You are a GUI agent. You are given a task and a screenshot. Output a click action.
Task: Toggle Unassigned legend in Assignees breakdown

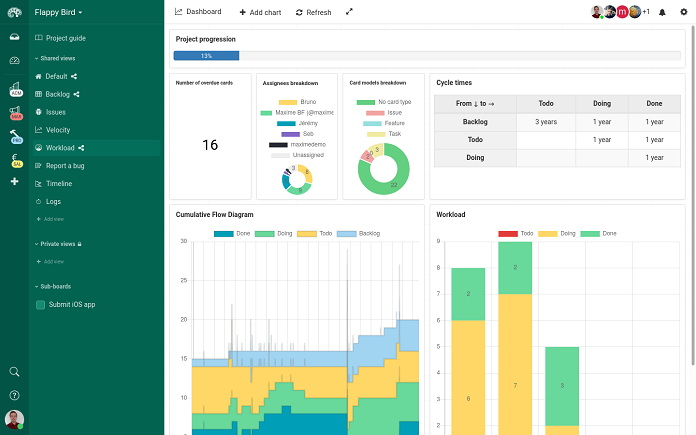tap(297, 155)
